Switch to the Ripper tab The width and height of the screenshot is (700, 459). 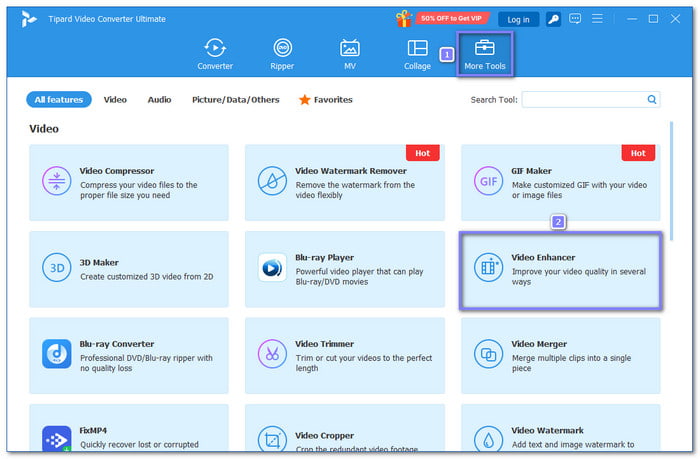point(282,54)
